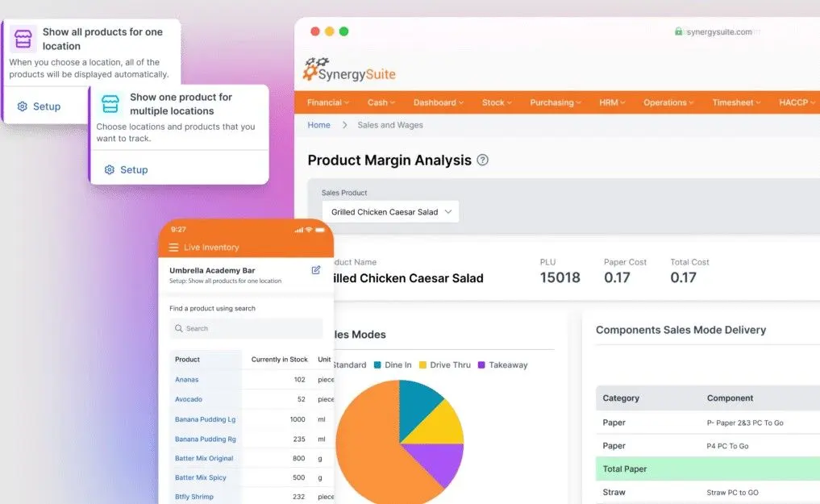Open the hamburger menu in Live Inventory
Viewport: 820px width, 504px height.
[x=173, y=248]
